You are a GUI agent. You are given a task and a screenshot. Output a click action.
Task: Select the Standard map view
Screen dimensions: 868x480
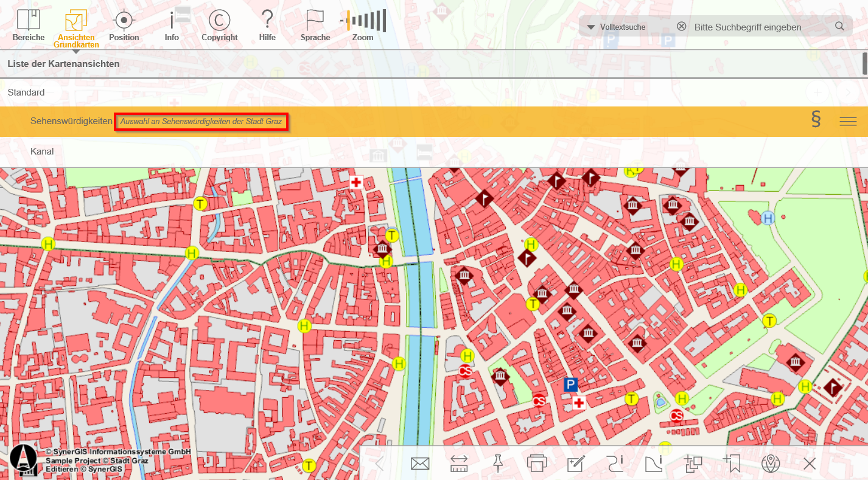(26, 92)
